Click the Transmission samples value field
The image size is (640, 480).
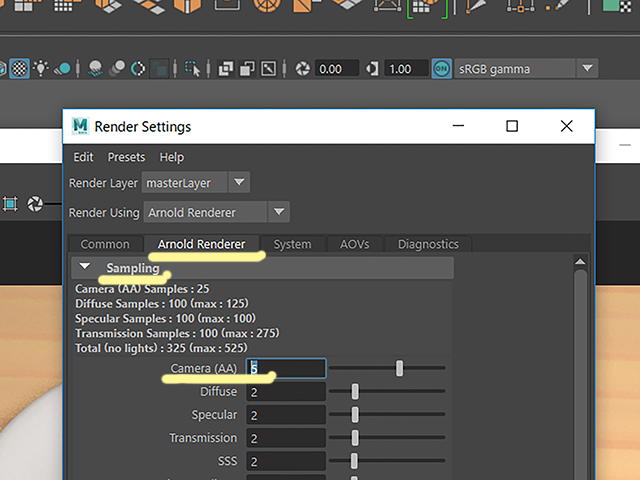pos(286,438)
